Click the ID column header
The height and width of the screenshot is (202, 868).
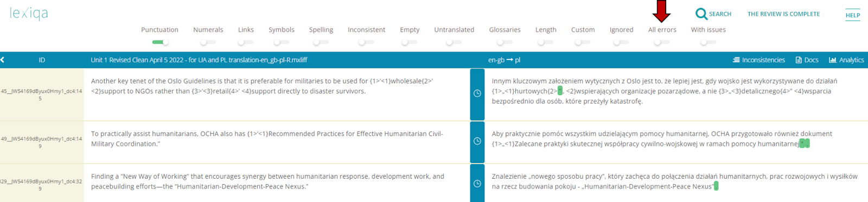(x=42, y=60)
